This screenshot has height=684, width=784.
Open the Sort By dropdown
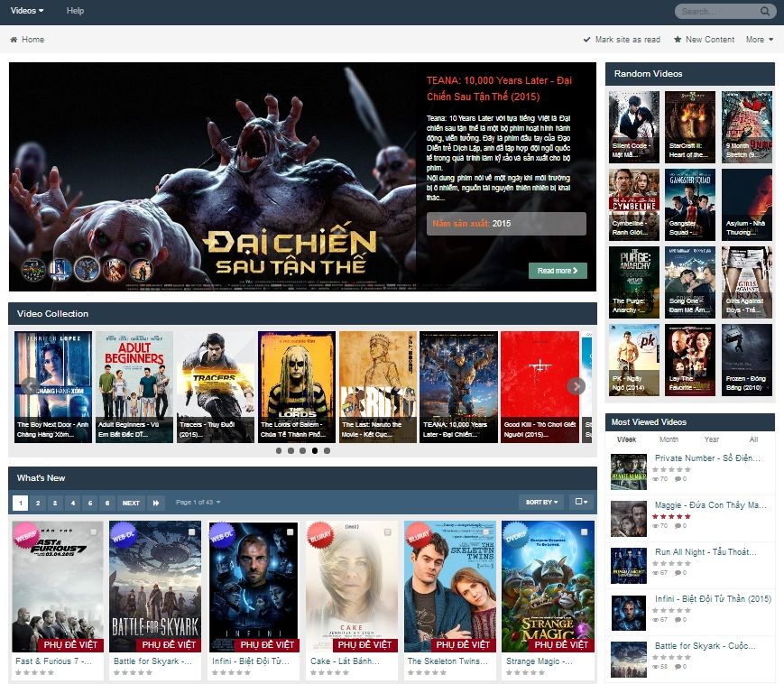pos(540,503)
